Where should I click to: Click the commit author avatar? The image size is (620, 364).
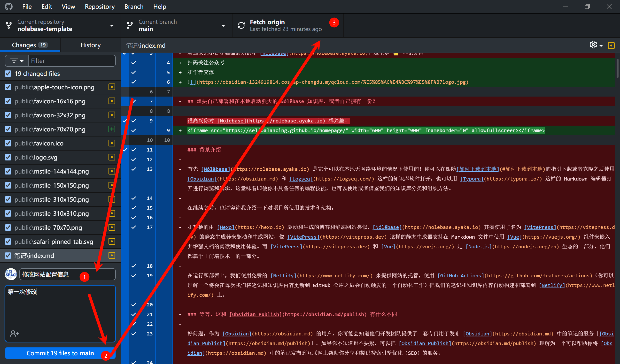pyautogui.click(x=11, y=274)
